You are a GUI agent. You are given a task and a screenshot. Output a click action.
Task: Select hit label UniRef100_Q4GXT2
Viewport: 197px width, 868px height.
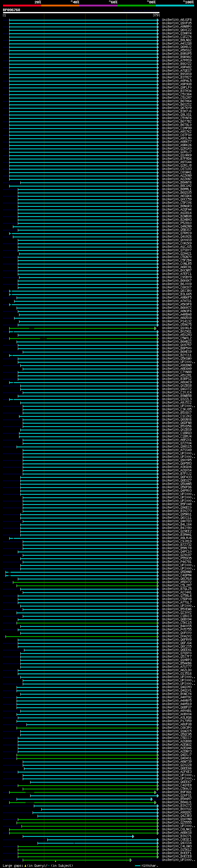(177, 389)
